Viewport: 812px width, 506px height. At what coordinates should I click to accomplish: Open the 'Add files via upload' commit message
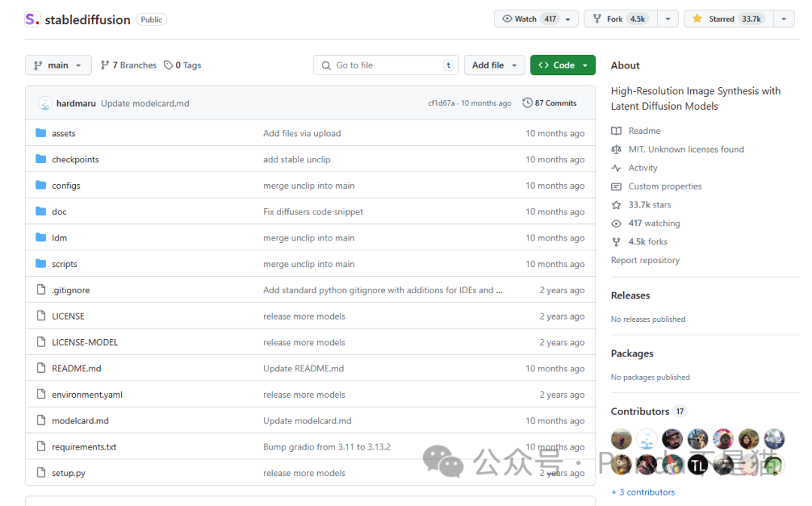302,133
